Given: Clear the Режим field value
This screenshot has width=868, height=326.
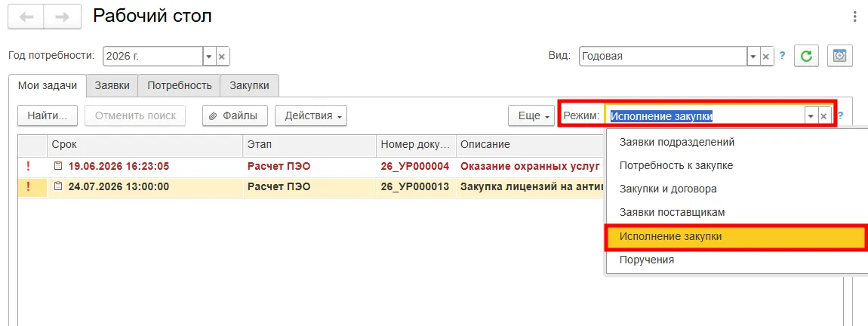Looking at the screenshot, I should [x=823, y=116].
